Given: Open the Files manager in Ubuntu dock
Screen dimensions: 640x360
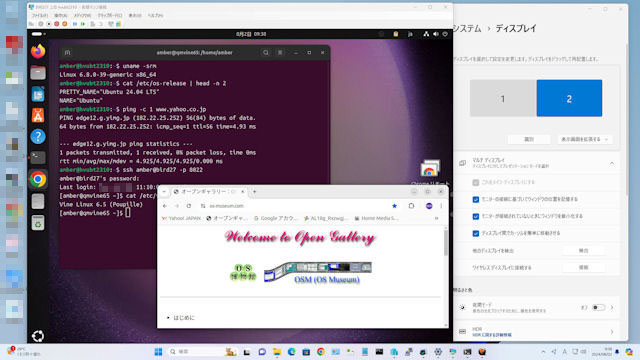Looking at the screenshot, I should [x=38, y=73].
